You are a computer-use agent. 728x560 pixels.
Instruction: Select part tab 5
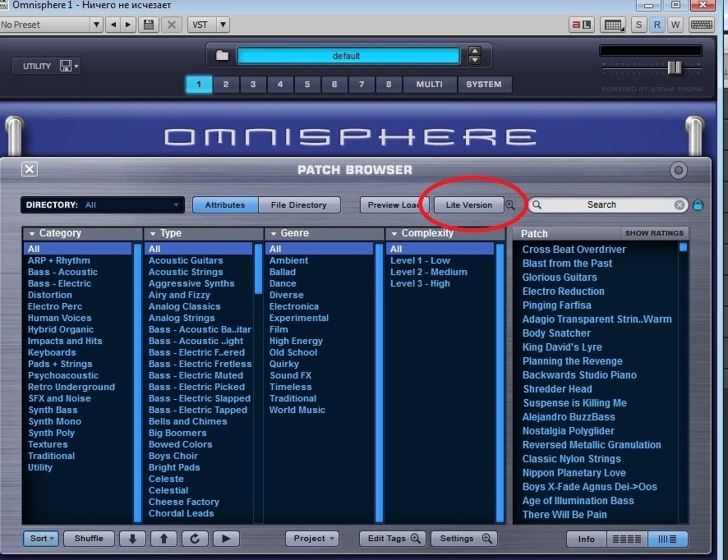click(x=307, y=85)
